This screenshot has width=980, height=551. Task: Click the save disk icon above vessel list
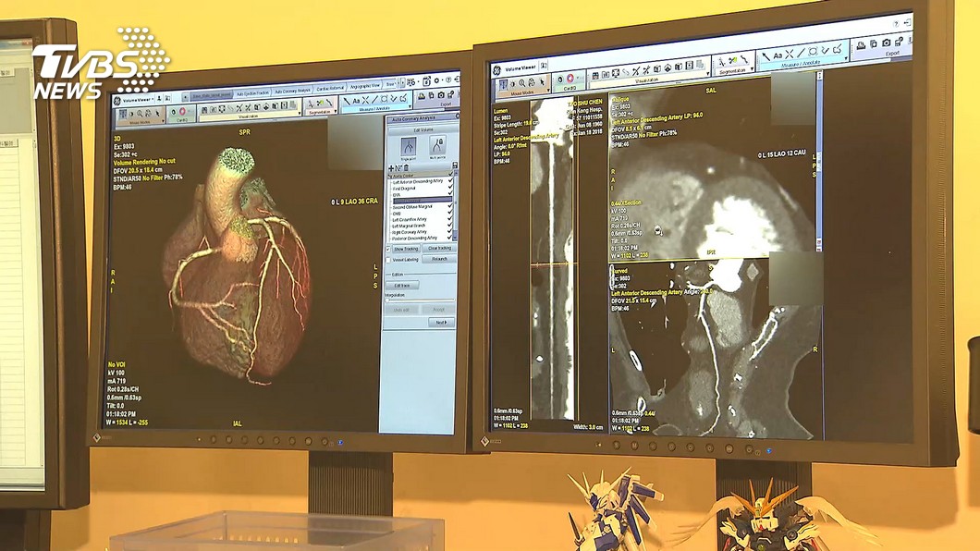pos(454,165)
